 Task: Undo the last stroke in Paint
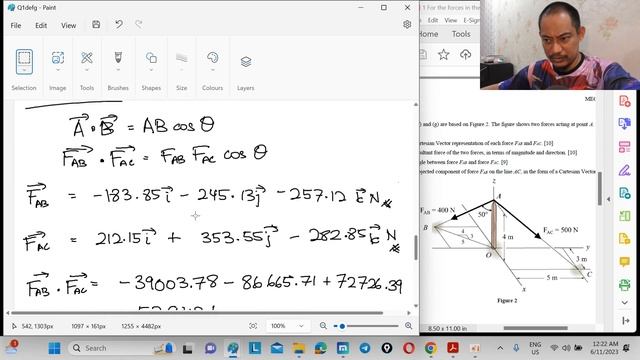point(119,24)
